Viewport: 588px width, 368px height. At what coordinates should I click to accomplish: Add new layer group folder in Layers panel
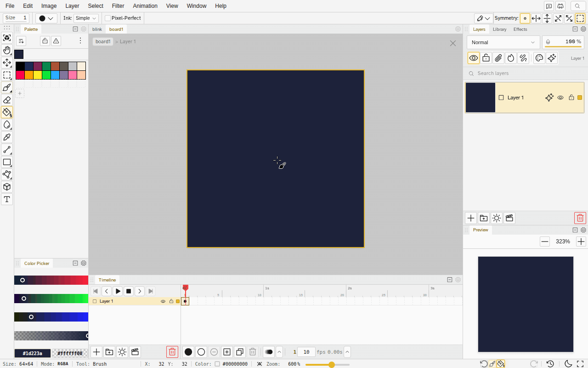pyautogui.click(x=484, y=218)
